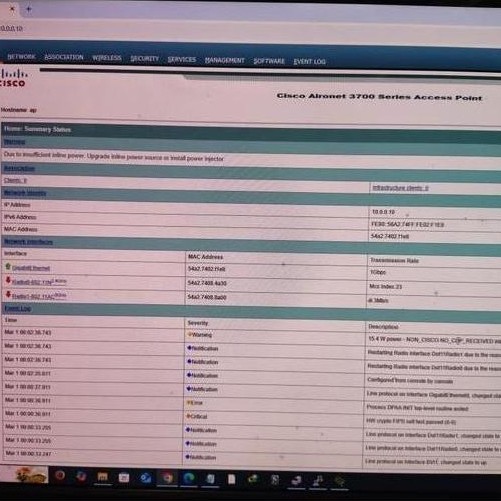Click the Cisco logo
501x501 pixels.
pos(12,78)
